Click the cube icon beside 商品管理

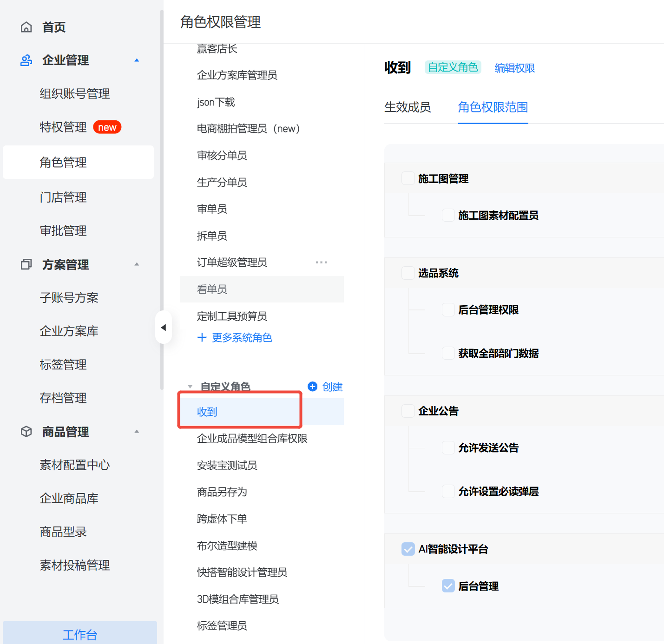(x=26, y=432)
